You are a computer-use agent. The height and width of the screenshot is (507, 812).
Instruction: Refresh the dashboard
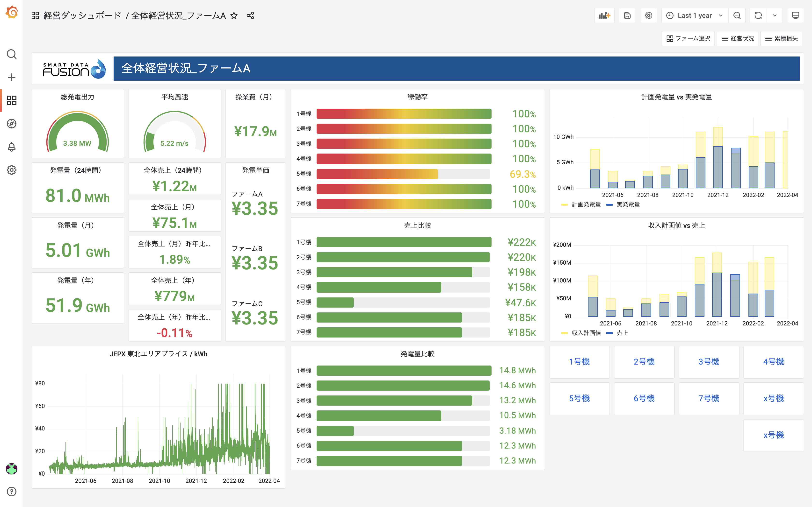pos(758,16)
